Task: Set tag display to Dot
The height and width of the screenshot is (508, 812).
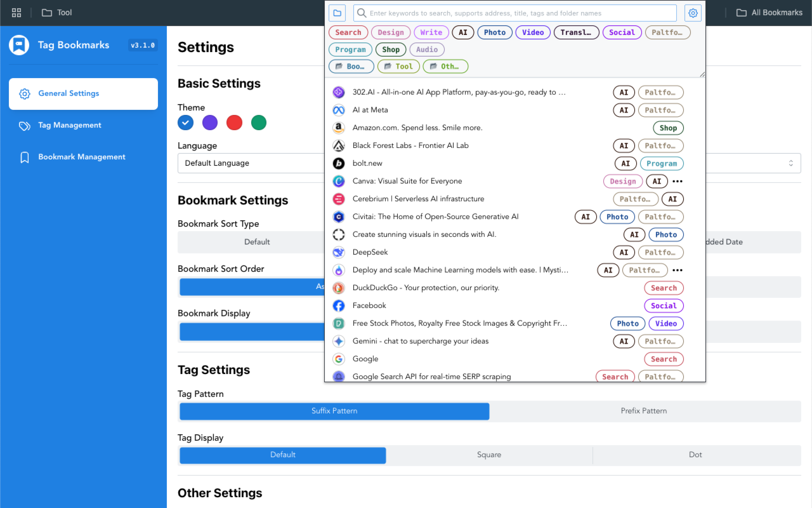Action: (x=696, y=455)
